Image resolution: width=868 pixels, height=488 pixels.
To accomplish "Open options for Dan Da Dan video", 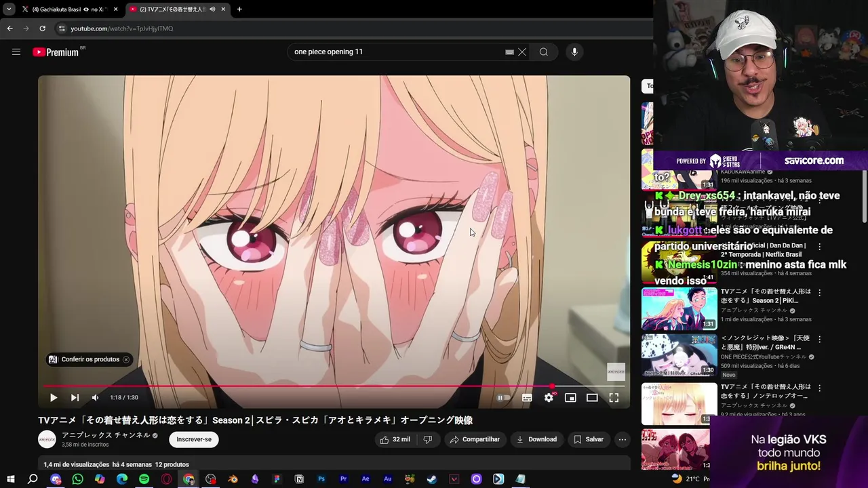I will 819,247.
